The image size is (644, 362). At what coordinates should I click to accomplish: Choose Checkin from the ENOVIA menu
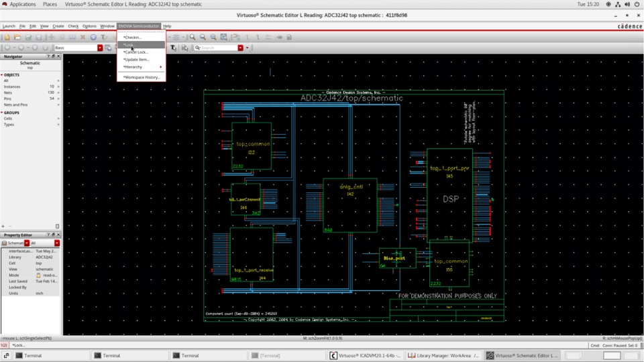click(x=142, y=38)
